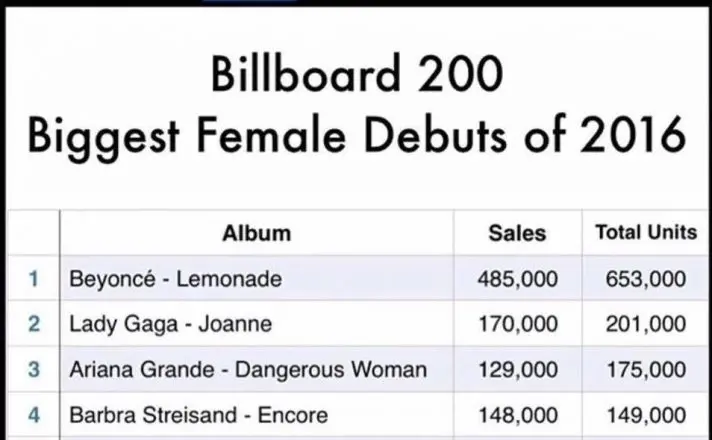Select Ariana Grande - Dangerous Woman cell

(247, 369)
